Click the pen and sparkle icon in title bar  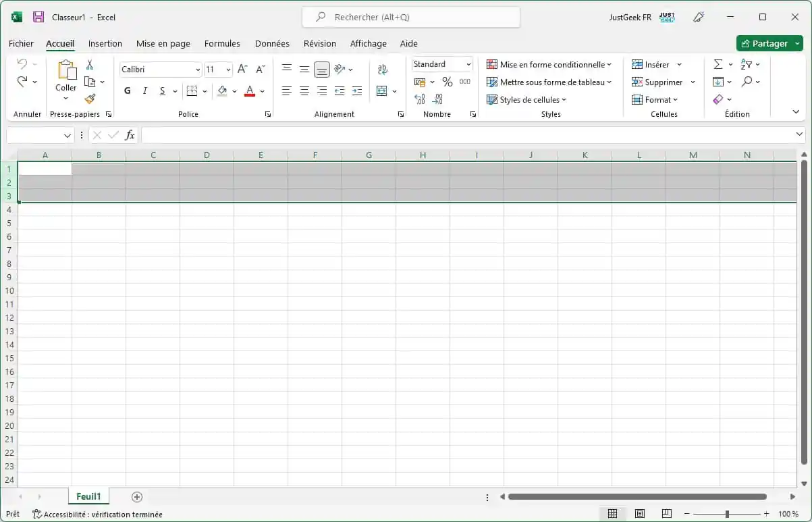pyautogui.click(x=699, y=17)
